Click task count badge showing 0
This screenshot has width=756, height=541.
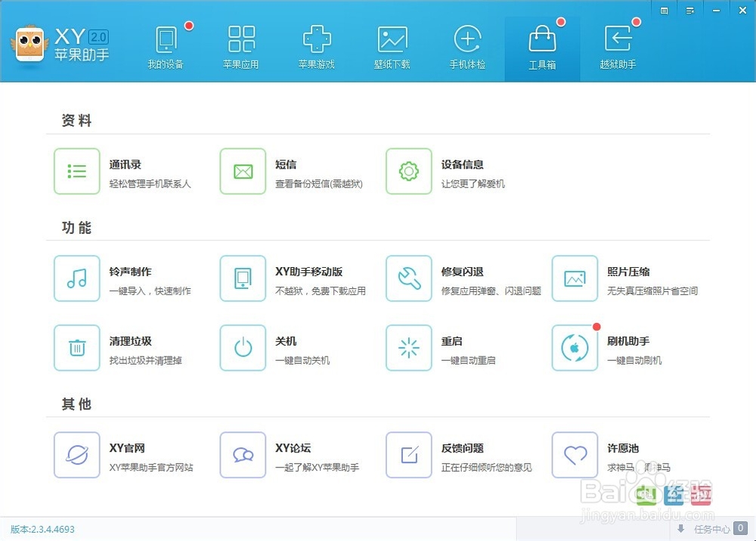(x=741, y=528)
